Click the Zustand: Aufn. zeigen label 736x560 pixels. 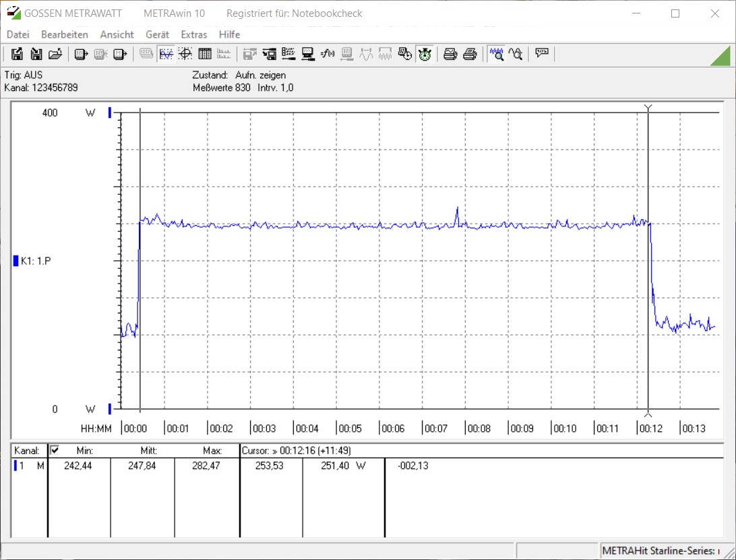point(239,75)
